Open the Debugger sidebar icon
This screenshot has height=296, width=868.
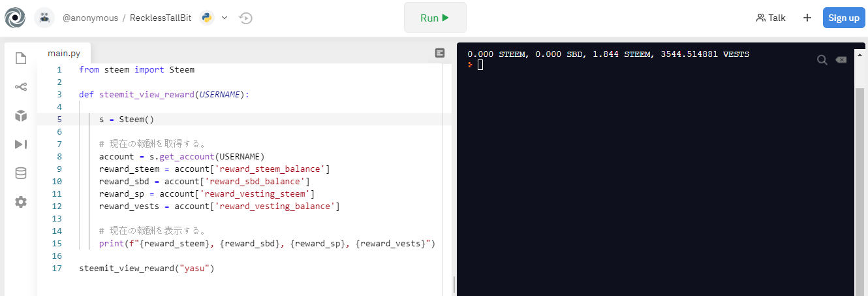(21, 144)
